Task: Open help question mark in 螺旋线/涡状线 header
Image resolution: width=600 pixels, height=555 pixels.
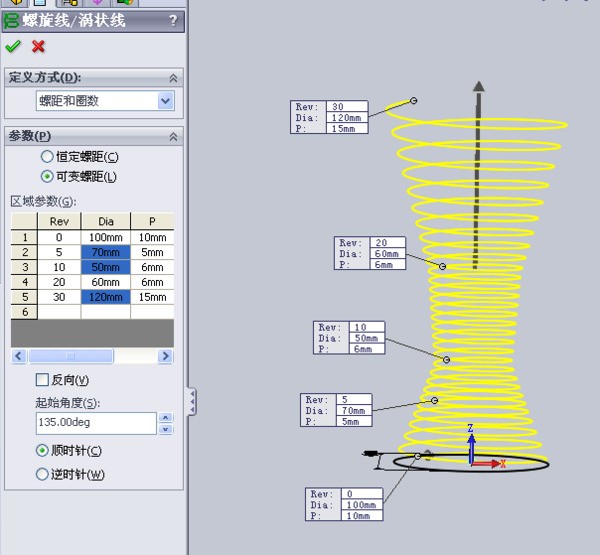Action: click(x=173, y=20)
